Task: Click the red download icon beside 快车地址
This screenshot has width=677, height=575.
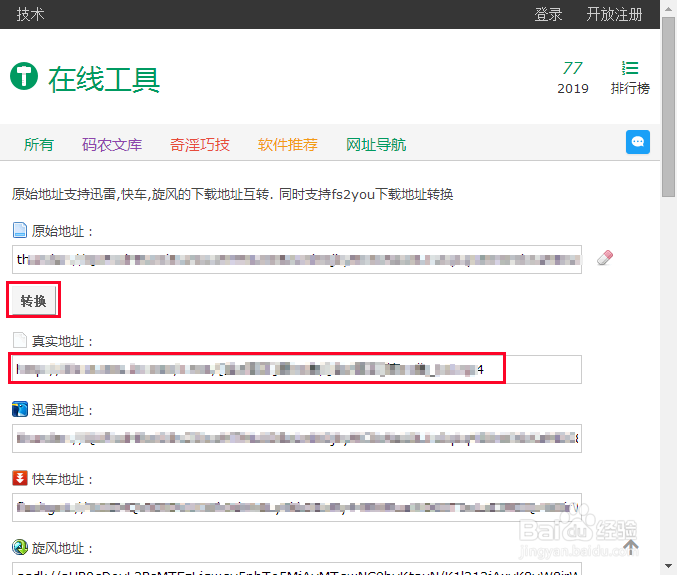Action: (20, 478)
